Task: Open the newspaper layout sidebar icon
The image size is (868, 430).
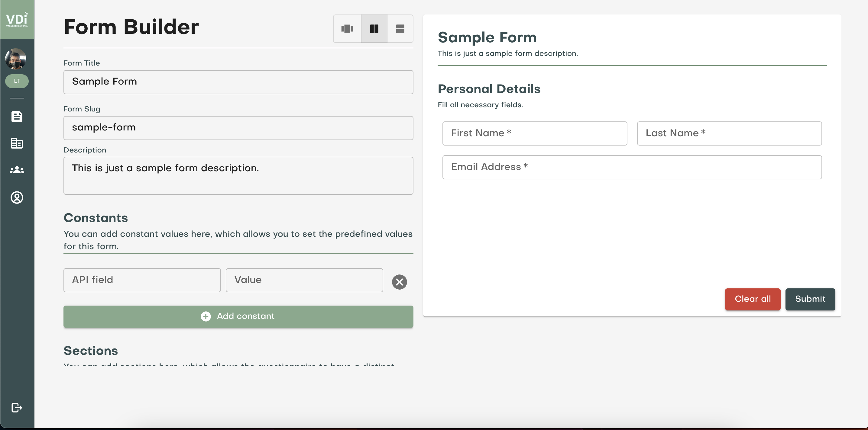Action: coord(17,143)
